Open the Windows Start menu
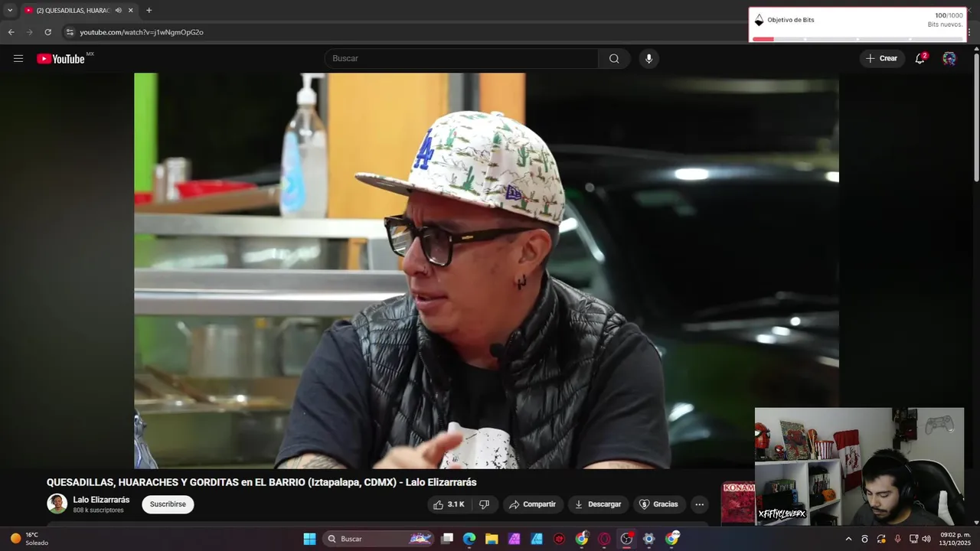This screenshot has height=551, width=980. pos(309,539)
